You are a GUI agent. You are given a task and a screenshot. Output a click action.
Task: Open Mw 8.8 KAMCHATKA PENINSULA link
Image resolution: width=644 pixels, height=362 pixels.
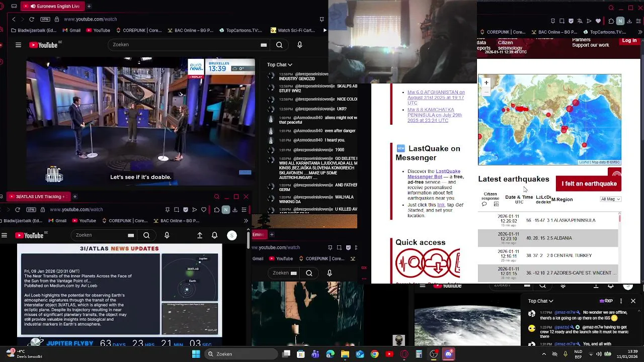pos(435,115)
